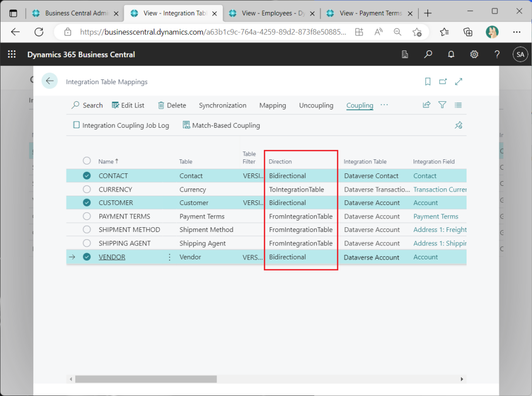Open the help question mark
Screen dimensions: 532x396
pos(497,54)
